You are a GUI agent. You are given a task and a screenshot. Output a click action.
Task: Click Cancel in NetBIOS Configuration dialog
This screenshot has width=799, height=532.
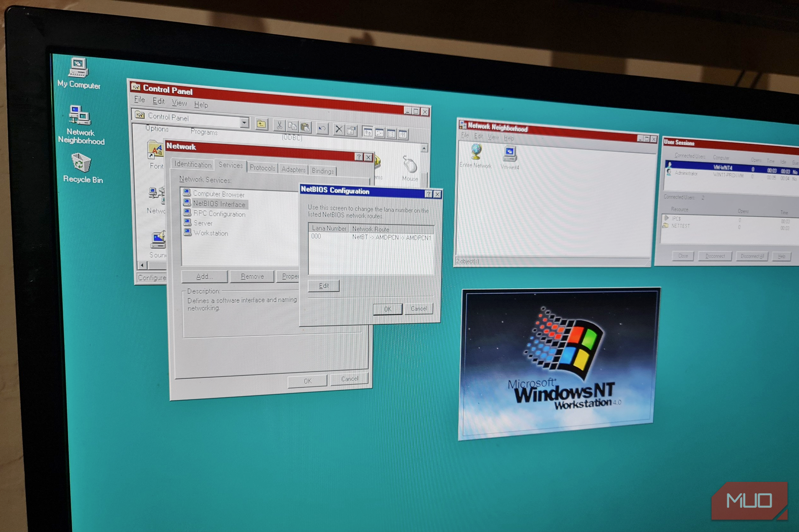pyautogui.click(x=419, y=308)
